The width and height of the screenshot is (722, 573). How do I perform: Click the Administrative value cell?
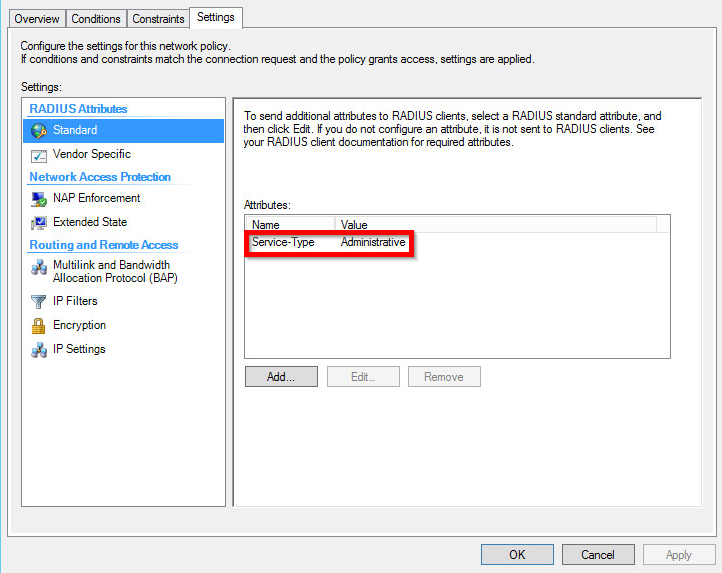(x=373, y=242)
